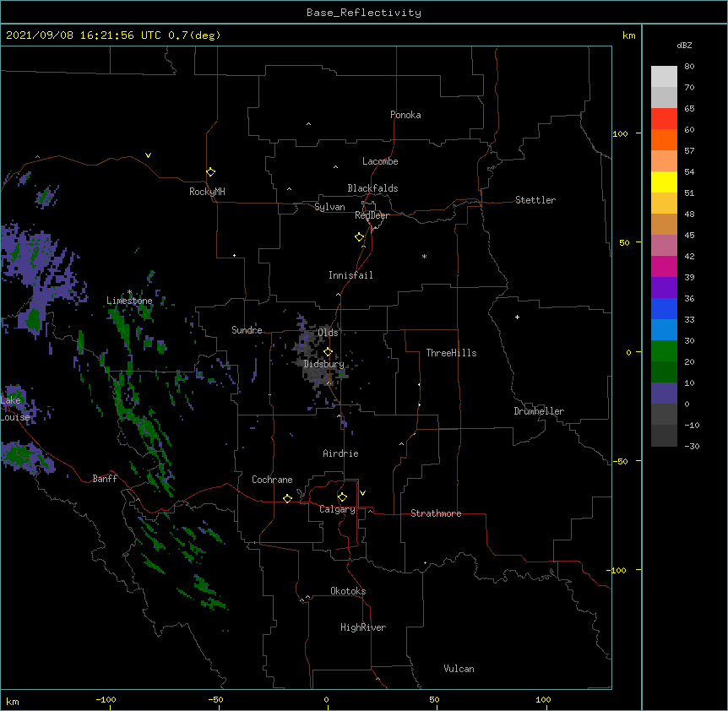Select the HighRiver label
Viewport: 728px width, 711px height.
pyautogui.click(x=363, y=627)
